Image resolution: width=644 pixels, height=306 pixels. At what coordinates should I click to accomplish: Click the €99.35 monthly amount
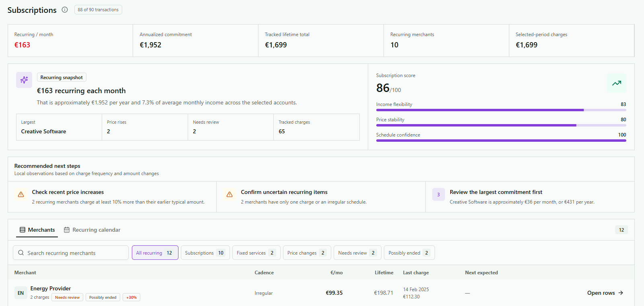click(x=334, y=293)
